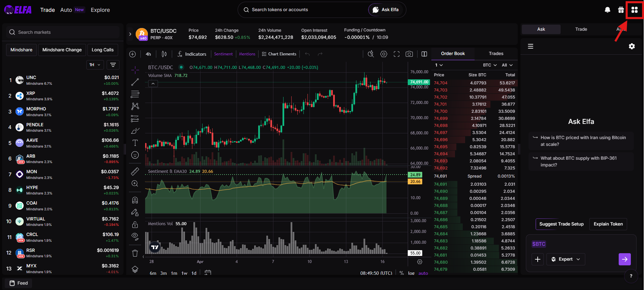The image size is (644, 290).
Task: Click the apps grid icon
Action: [x=635, y=10]
